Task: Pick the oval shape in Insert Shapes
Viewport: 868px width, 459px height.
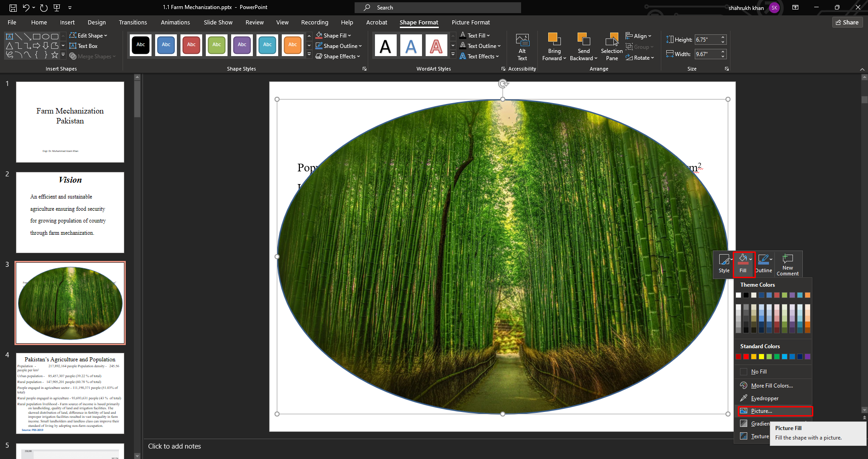Action: pos(45,36)
